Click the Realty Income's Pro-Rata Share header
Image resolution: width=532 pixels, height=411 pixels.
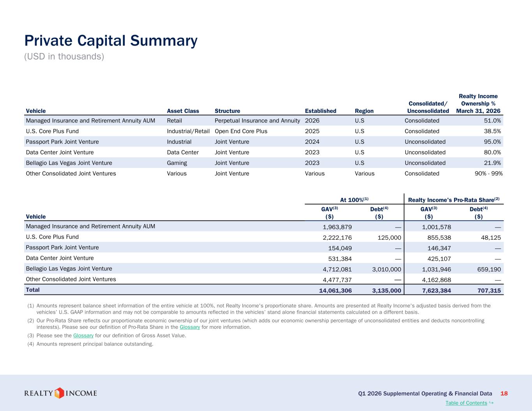pyautogui.click(x=454, y=200)
